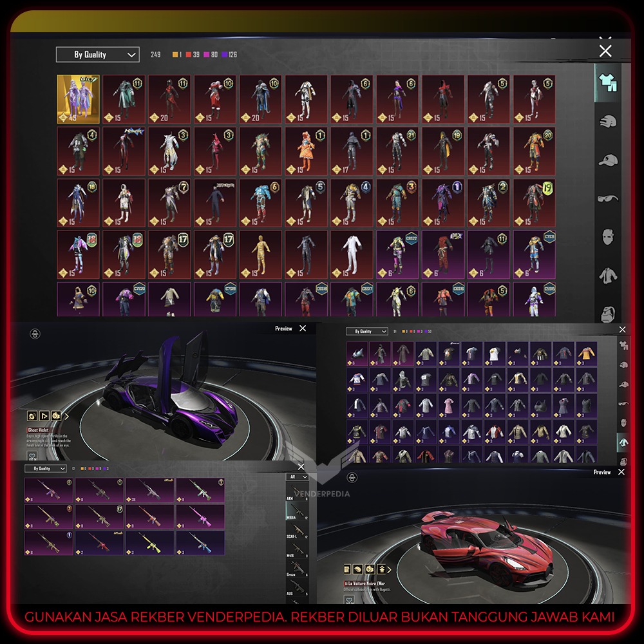Select the pink M16A4 weapon skin thumbnail

click(200, 516)
